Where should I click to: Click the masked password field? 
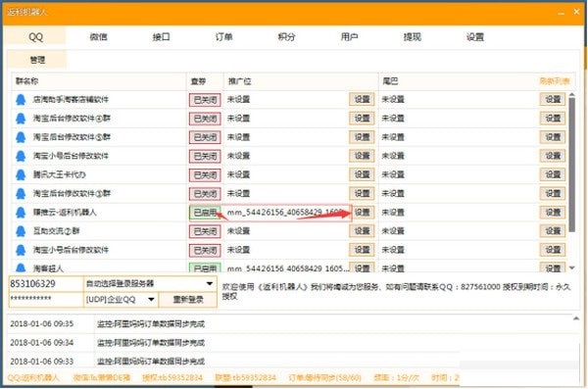click(46, 299)
